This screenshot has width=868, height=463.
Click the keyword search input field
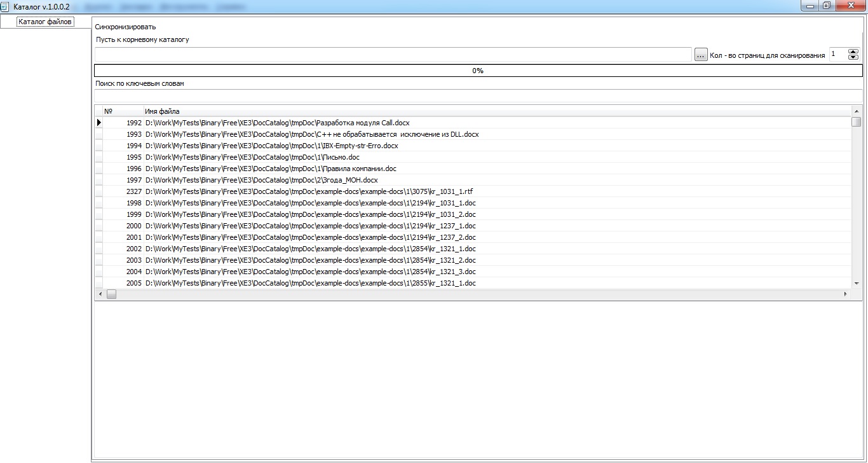[x=478, y=95]
